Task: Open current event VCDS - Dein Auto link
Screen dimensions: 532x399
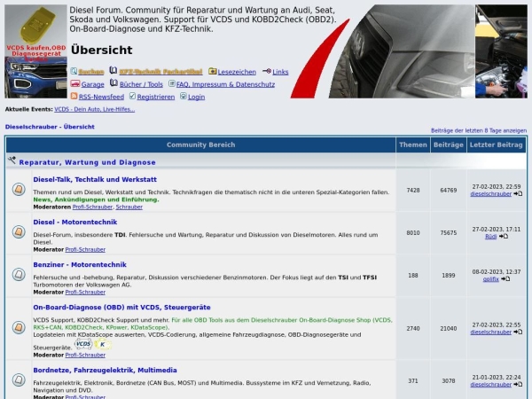Action: [x=94, y=109]
